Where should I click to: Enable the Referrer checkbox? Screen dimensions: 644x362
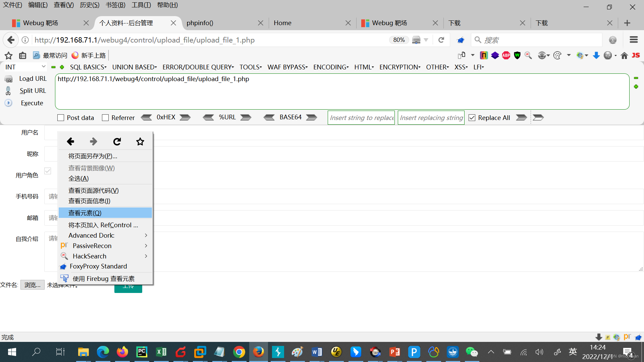(x=105, y=118)
